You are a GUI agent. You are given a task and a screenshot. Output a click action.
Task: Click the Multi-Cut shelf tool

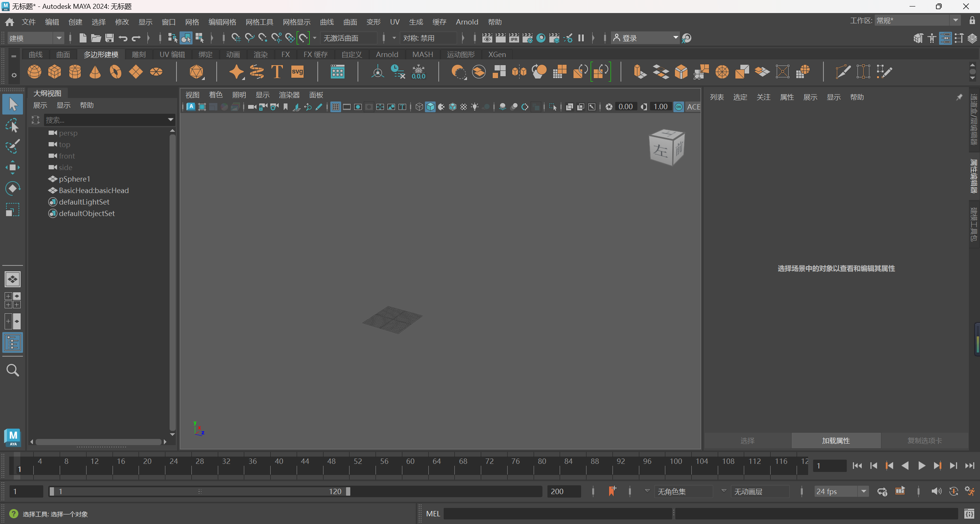pos(843,72)
